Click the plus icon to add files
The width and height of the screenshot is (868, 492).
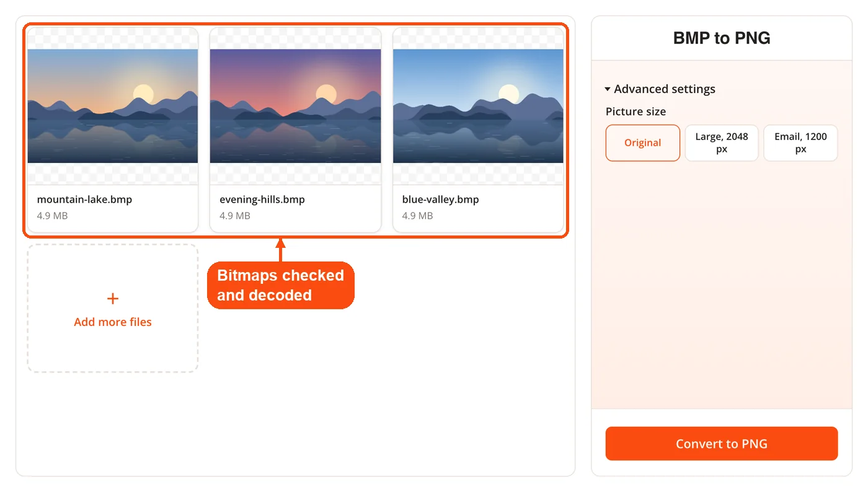pos(112,299)
